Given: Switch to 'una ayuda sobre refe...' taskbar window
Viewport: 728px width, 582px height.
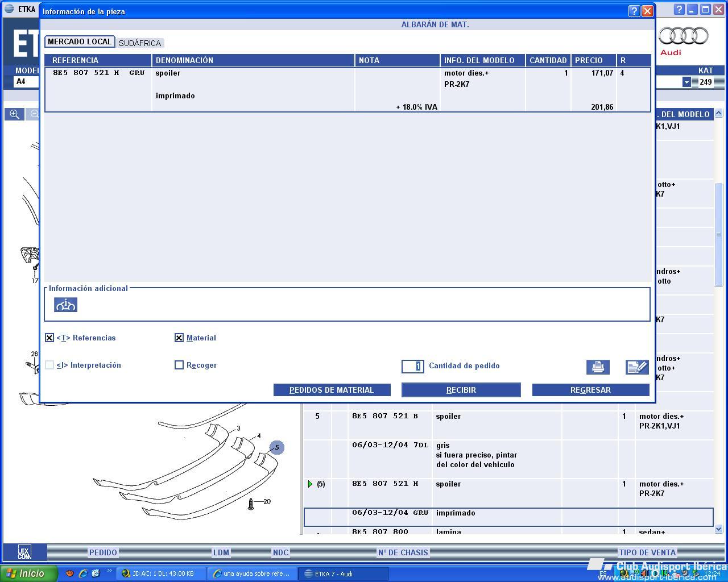Looking at the screenshot, I should tap(253, 573).
